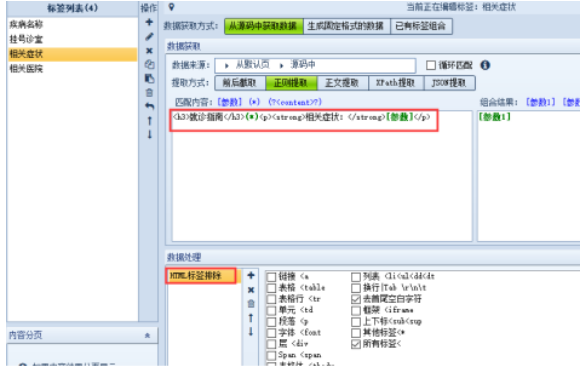Select the 相关医院 label
The height and width of the screenshot is (385, 588).
pos(72,69)
